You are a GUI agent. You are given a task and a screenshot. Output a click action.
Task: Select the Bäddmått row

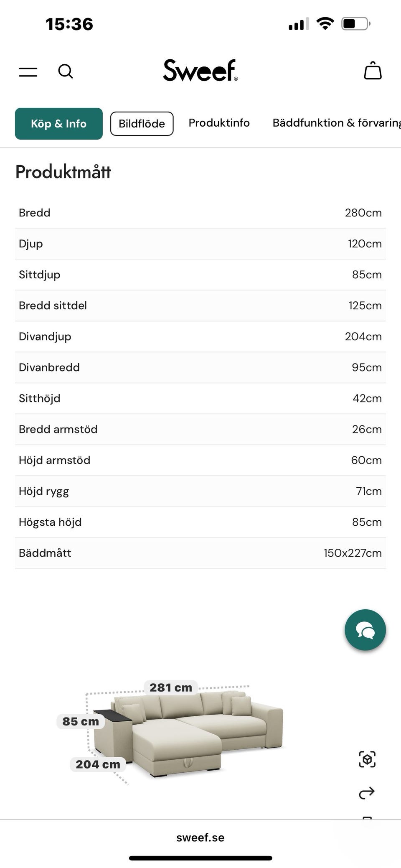pyautogui.click(x=200, y=553)
